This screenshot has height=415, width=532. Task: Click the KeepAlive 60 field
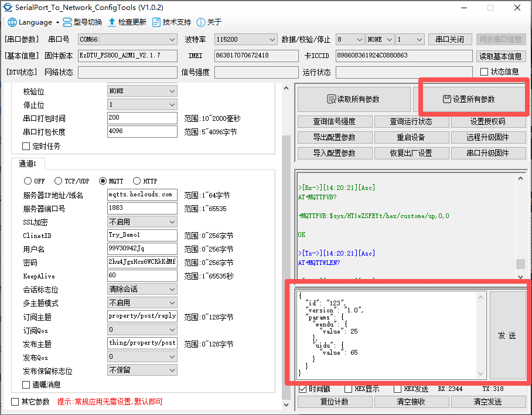(x=142, y=275)
